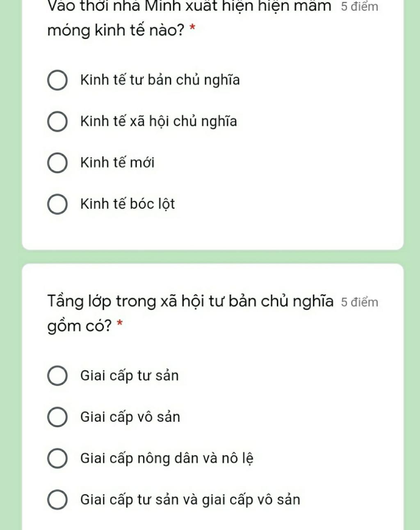420x530 pixels.
Task: Click the 'Kinh tế mới' answer text
Action: [x=117, y=163]
